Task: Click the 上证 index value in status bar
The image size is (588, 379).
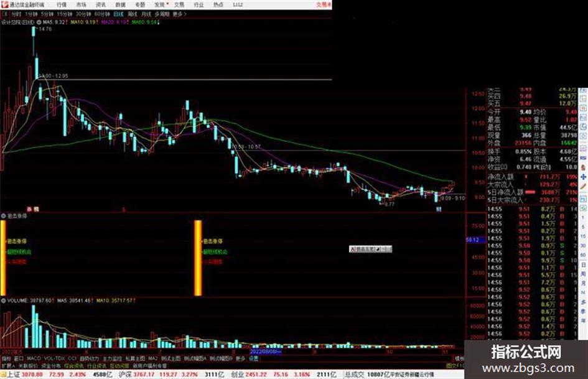Action: click(32, 375)
